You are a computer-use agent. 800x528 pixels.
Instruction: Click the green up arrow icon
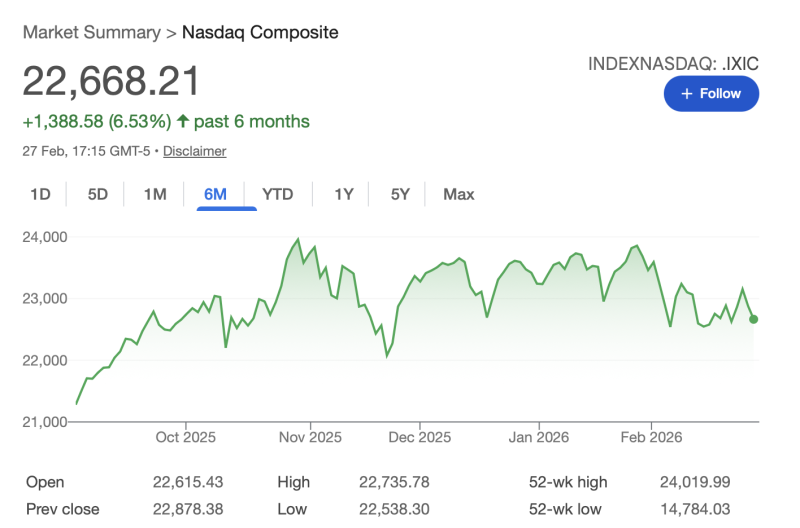[x=183, y=122]
